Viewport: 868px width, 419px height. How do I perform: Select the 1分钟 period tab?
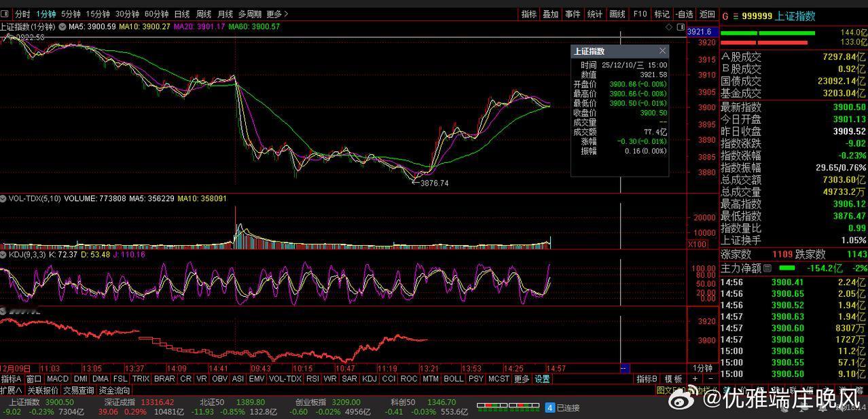(46, 14)
